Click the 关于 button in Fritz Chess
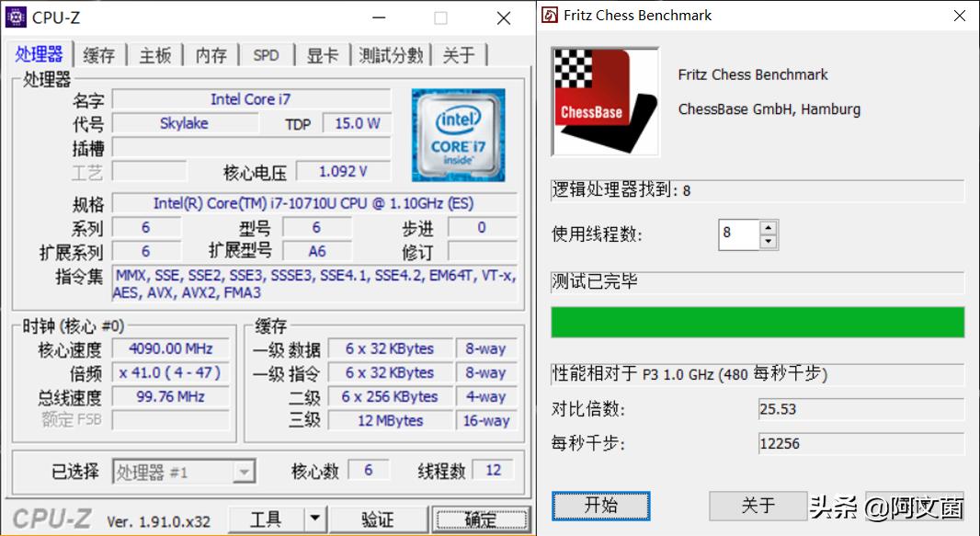 pos(758,506)
